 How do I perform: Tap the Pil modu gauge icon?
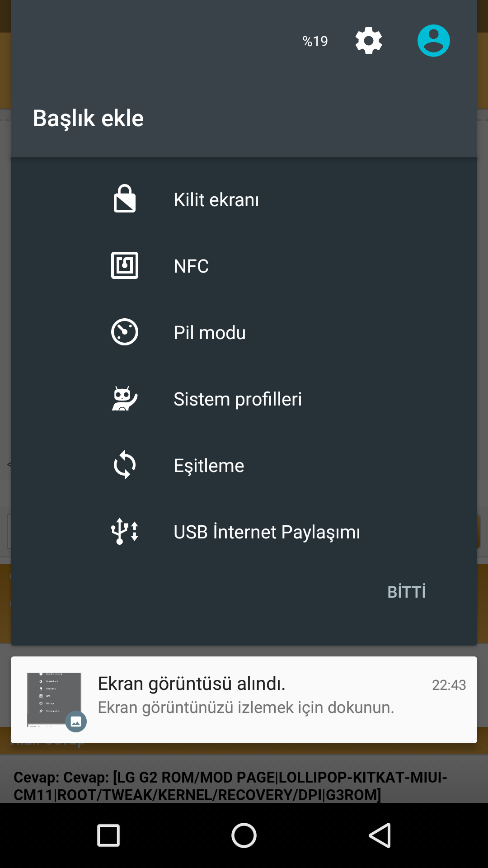[x=125, y=332]
